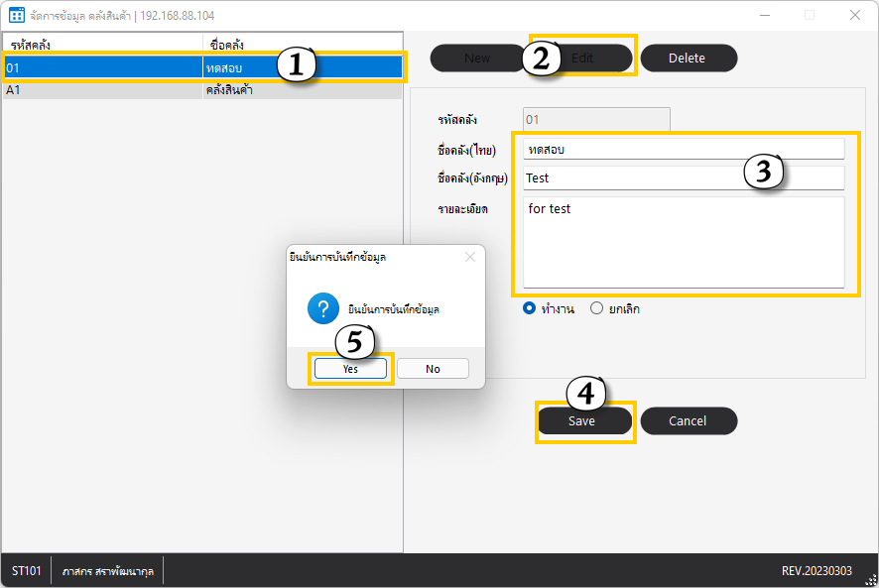Click the New button

pyautogui.click(x=476, y=59)
